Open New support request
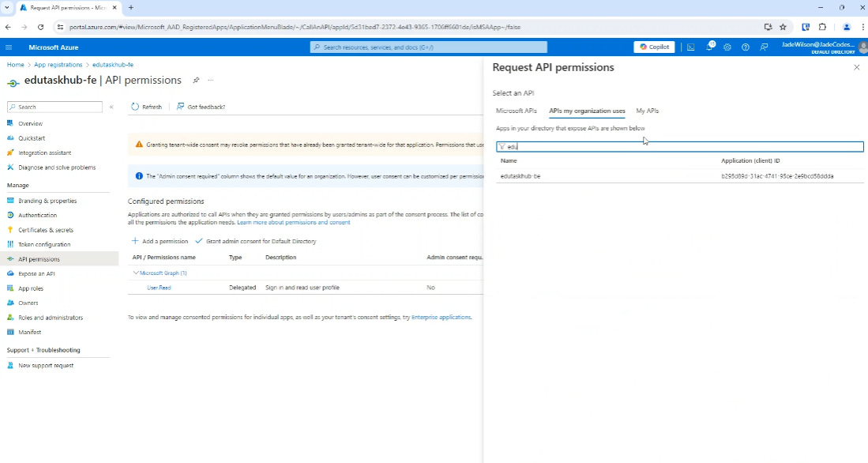Screen dimensions: 868x463 click(46, 366)
